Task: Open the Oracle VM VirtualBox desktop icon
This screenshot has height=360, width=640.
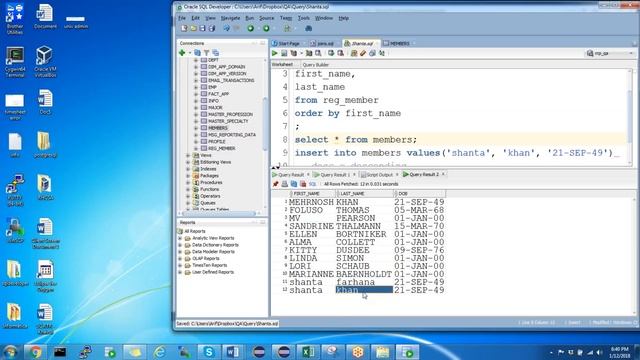Action: [x=45, y=61]
